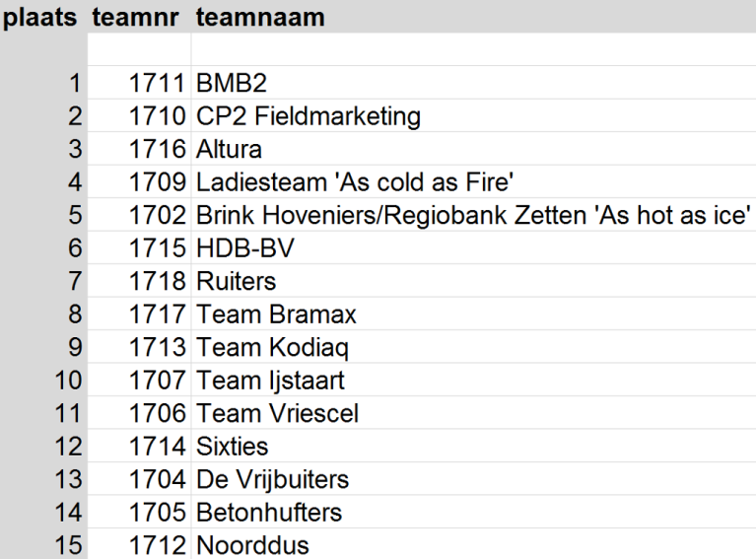Click the Betonhufters team cell
Viewport: 756px width, 559px height.
click(269, 513)
